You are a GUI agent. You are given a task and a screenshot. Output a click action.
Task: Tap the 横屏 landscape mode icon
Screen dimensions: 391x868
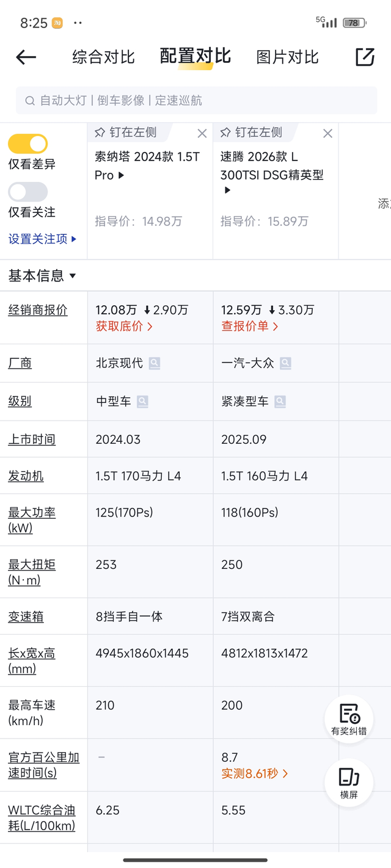(x=348, y=782)
